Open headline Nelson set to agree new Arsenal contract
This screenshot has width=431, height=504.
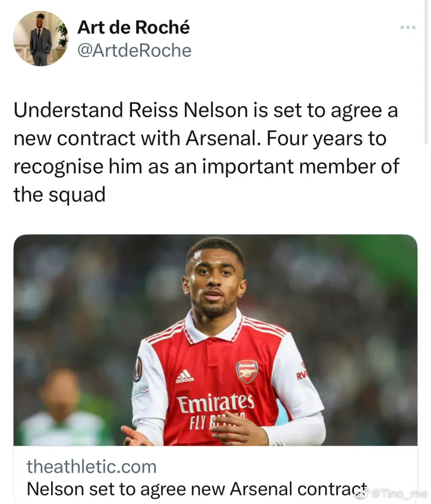(x=197, y=489)
